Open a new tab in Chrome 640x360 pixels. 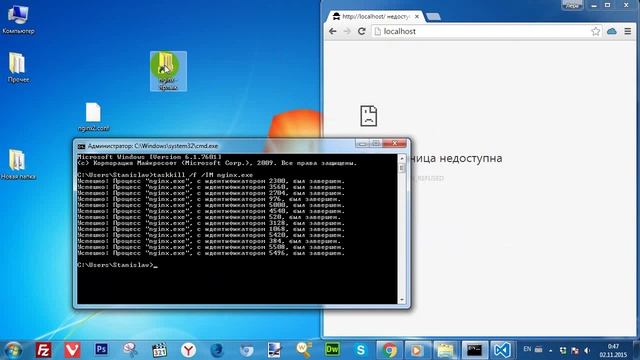pyautogui.click(x=433, y=17)
